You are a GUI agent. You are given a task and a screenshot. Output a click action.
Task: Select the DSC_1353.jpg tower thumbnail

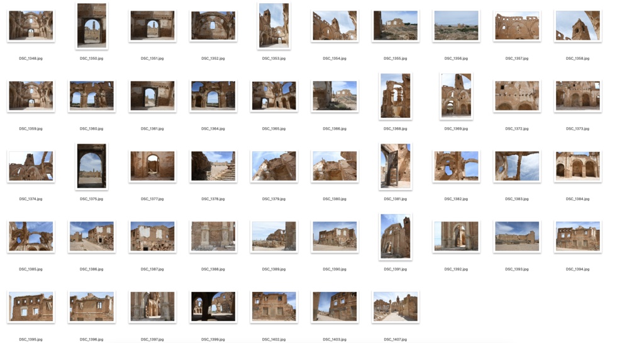tap(274, 25)
